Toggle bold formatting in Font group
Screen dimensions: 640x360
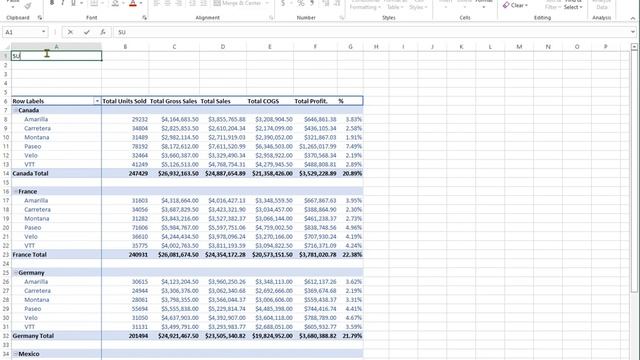click(52, 3)
